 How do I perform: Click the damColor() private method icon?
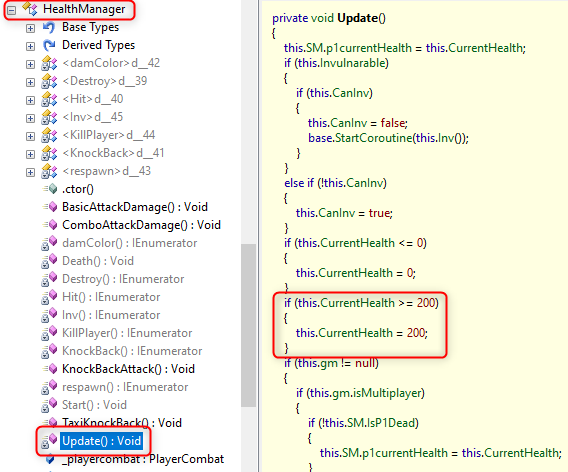coord(49,243)
